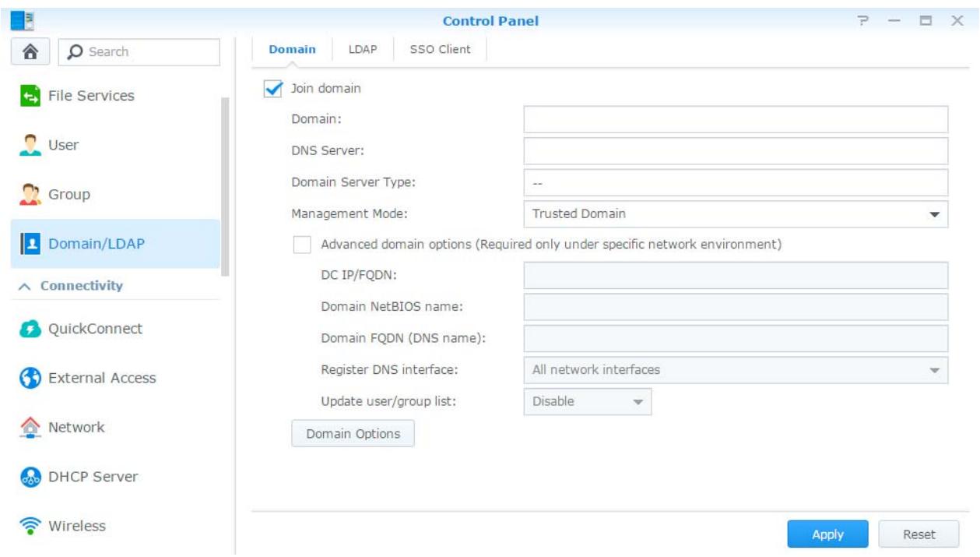Close the Control Panel window
The width and height of the screenshot is (980, 557).
(x=958, y=21)
